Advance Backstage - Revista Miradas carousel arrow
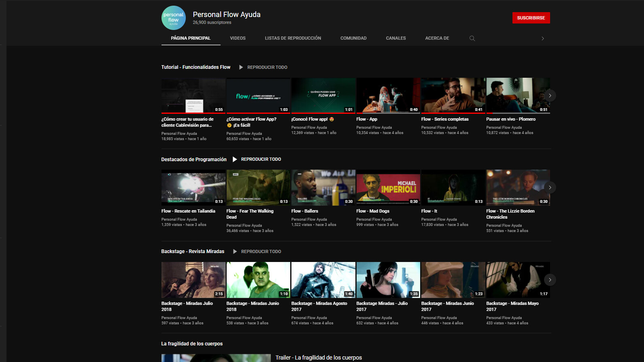Image resolution: width=644 pixels, height=362 pixels. click(x=550, y=280)
